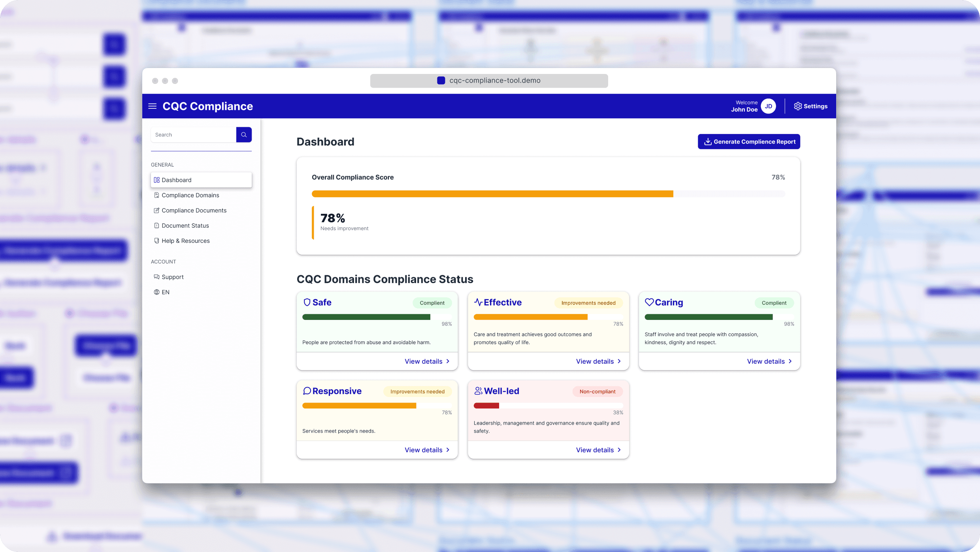The height and width of the screenshot is (552, 980).
Task: Open Caring card View details chevron
Action: [x=790, y=361]
